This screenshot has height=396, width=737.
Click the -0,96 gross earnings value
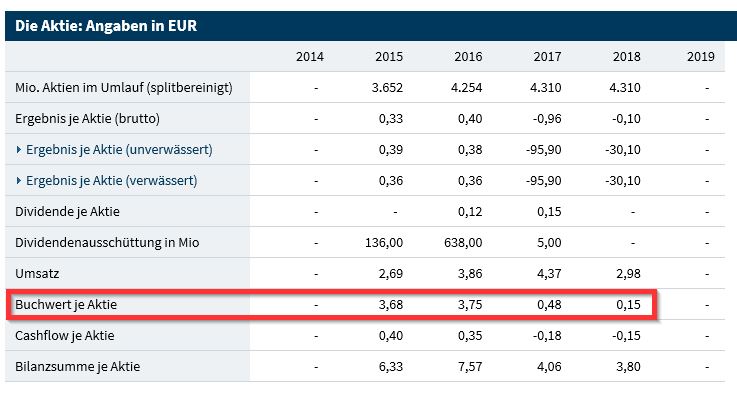pyautogui.click(x=547, y=118)
